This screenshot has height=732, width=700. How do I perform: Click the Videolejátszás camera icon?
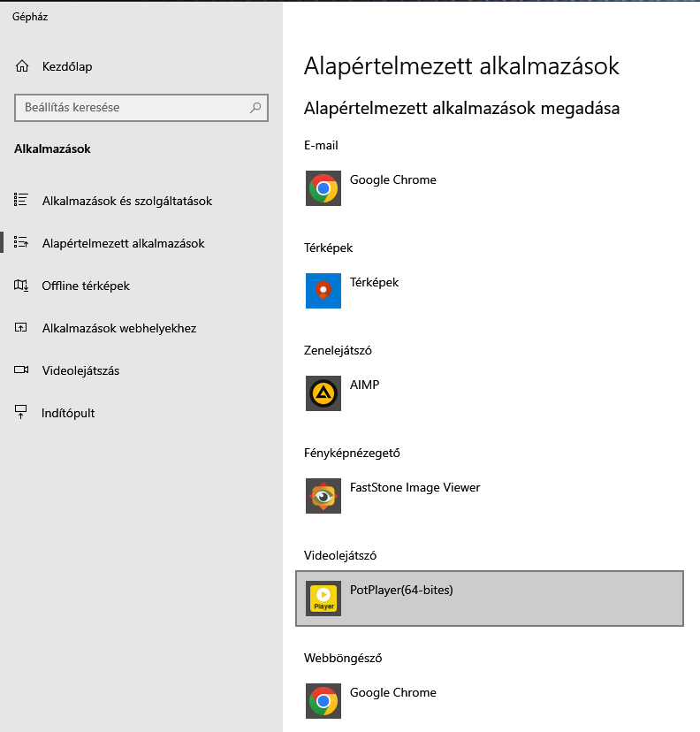pos(22,370)
